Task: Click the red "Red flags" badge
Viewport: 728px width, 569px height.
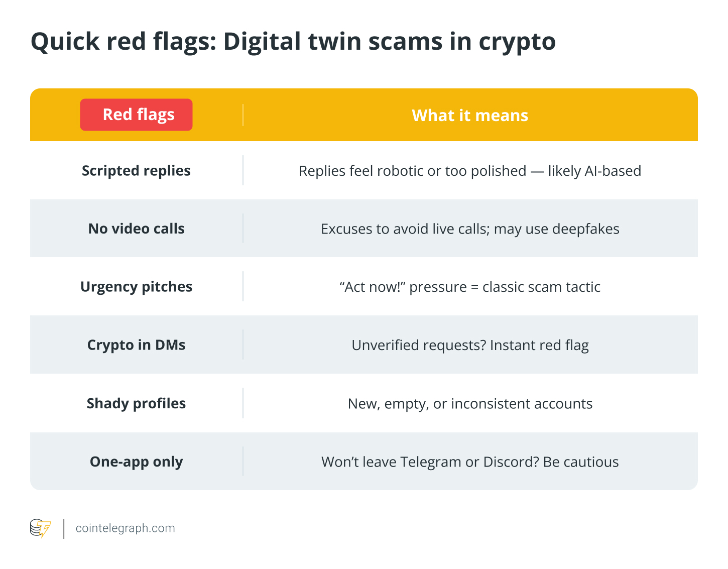Action: click(x=136, y=115)
